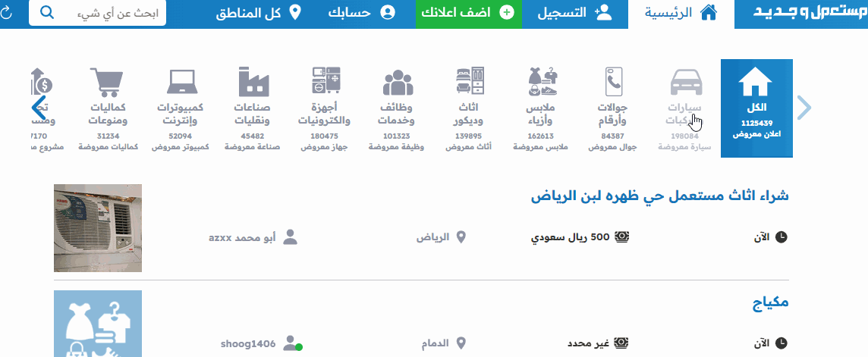Image resolution: width=868 pixels, height=357 pixels.
Task: Select the luxuries and miscellaneous cart icon
Action: [107, 82]
